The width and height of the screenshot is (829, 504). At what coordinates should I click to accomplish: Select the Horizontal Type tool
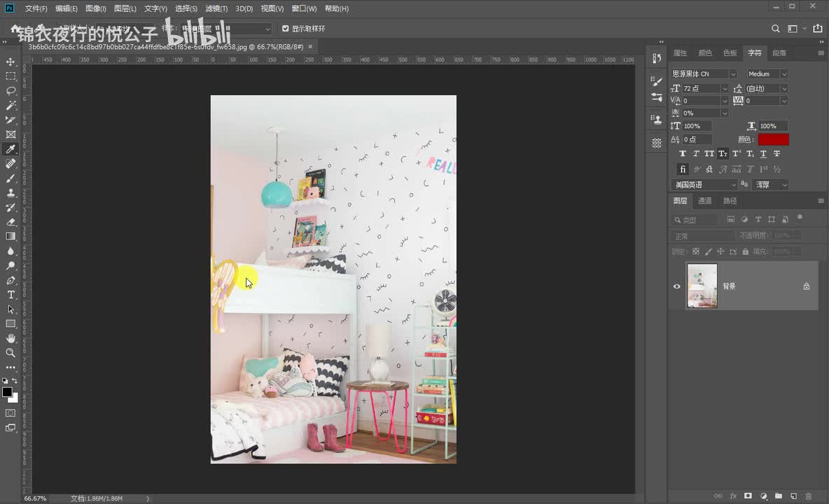(x=11, y=294)
